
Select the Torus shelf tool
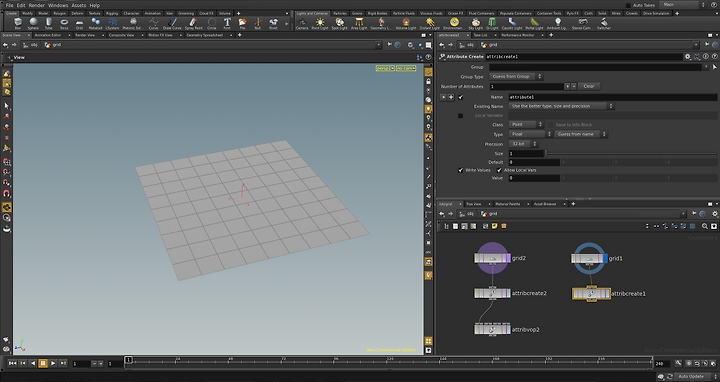pos(64,23)
